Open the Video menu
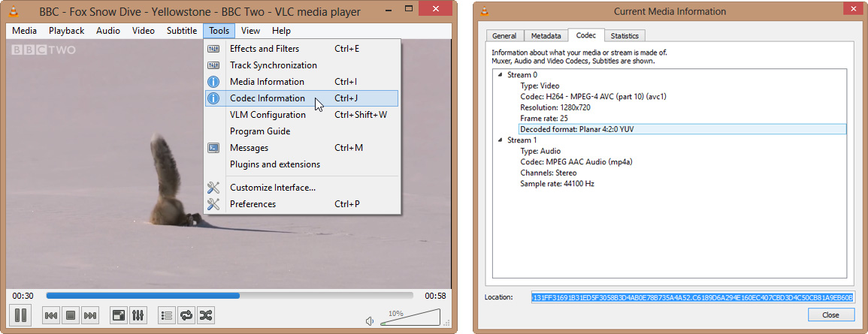868x334 pixels. pyautogui.click(x=144, y=31)
